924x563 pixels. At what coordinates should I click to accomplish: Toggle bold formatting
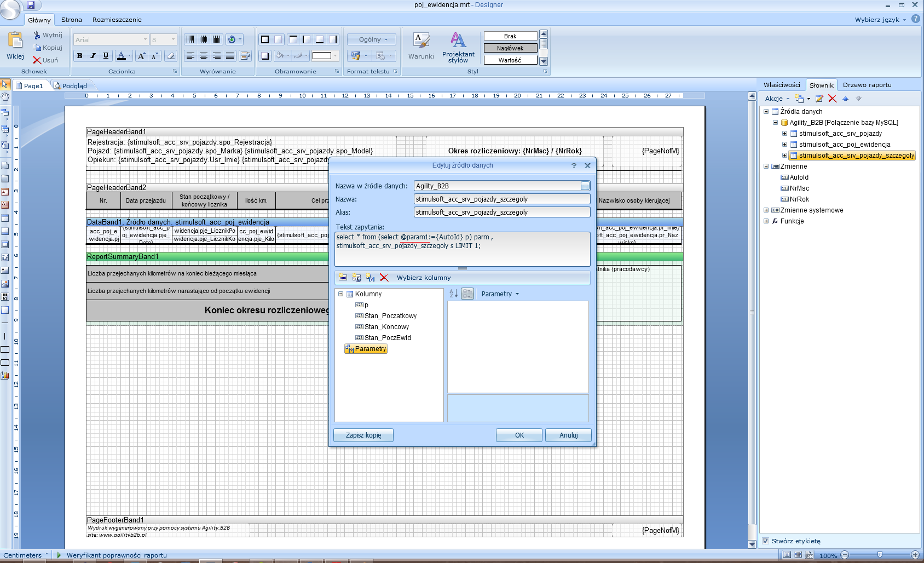[x=80, y=55]
